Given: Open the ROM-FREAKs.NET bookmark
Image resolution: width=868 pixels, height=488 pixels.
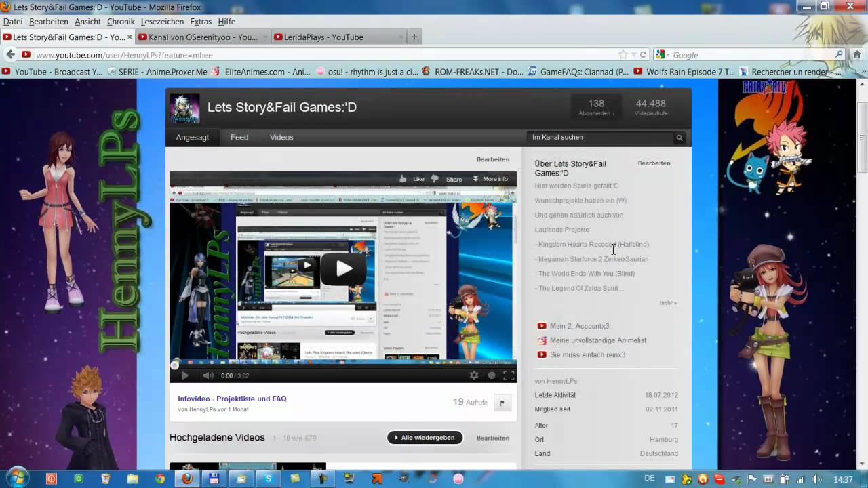Looking at the screenshot, I should 473,71.
